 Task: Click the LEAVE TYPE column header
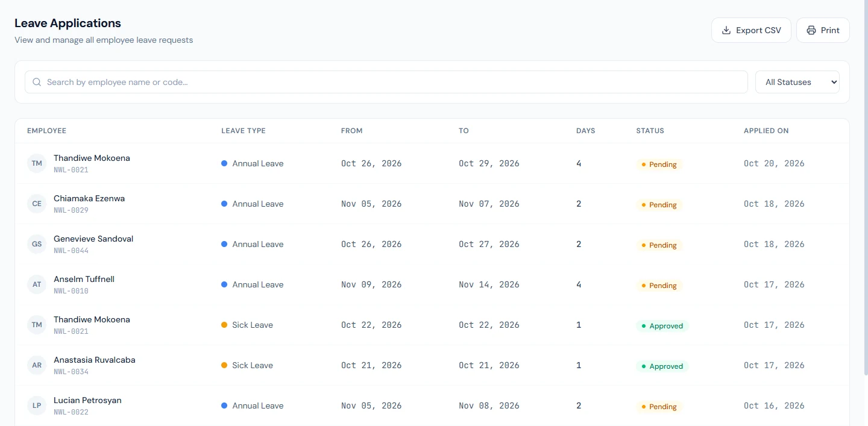pos(244,131)
